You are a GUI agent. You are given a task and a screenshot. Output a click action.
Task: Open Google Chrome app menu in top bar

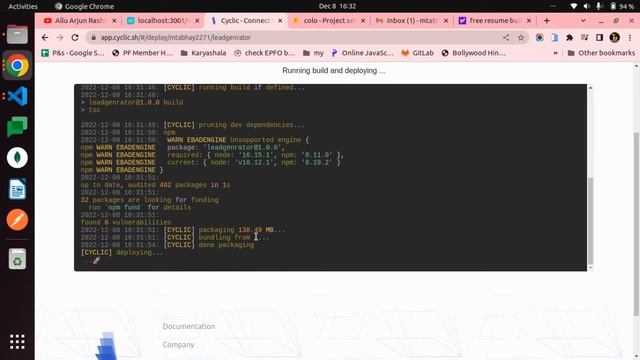tap(84, 6)
